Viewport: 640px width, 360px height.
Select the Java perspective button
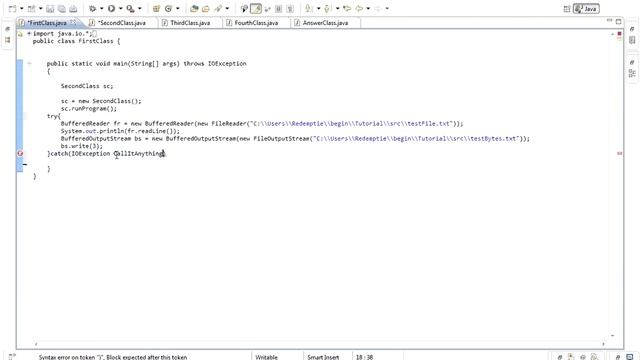(x=586, y=9)
